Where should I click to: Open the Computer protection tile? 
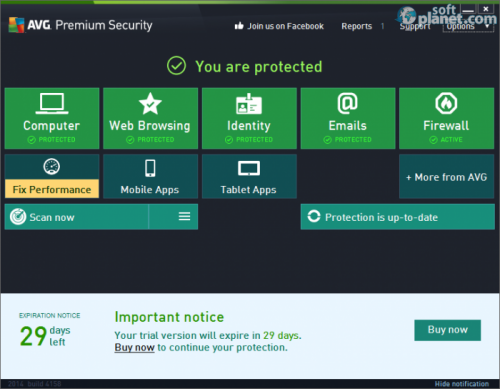pyautogui.click(x=52, y=118)
